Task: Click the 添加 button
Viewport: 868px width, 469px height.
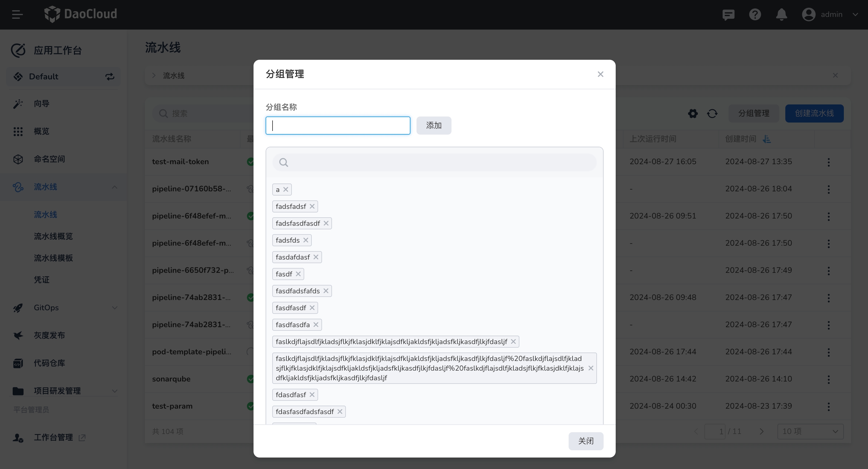Action: click(x=434, y=125)
